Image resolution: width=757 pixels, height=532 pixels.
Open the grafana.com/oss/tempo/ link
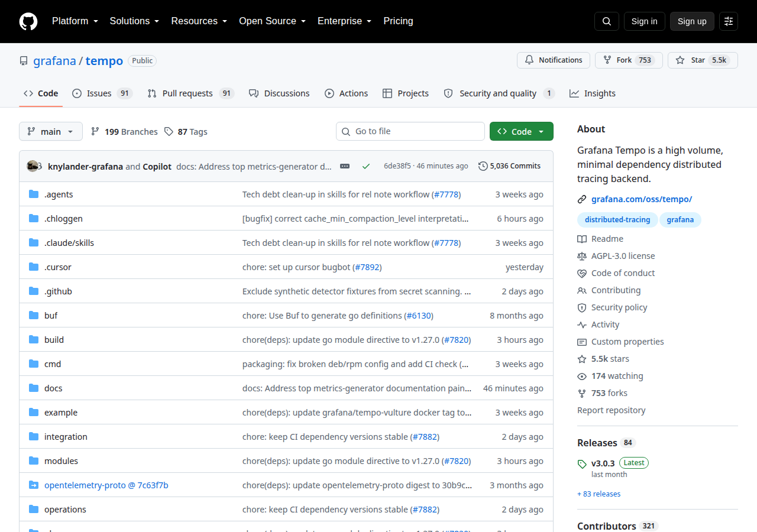coord(642,199)
